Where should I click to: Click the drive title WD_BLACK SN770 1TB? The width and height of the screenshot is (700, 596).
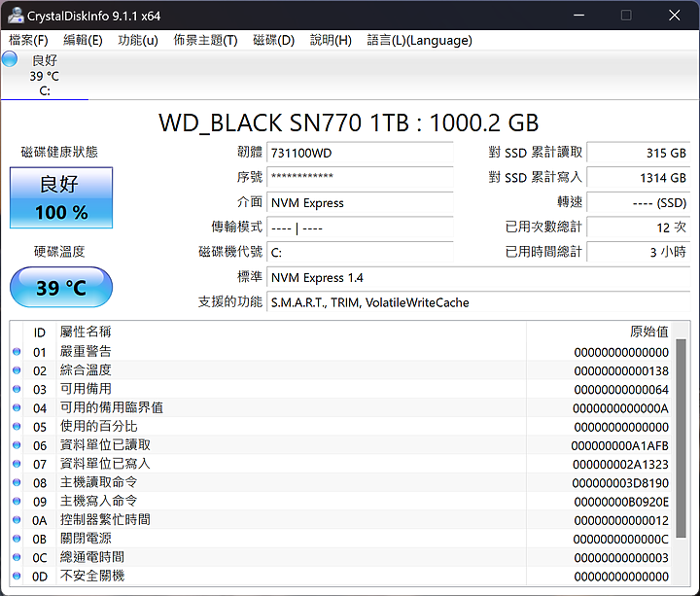284,123
